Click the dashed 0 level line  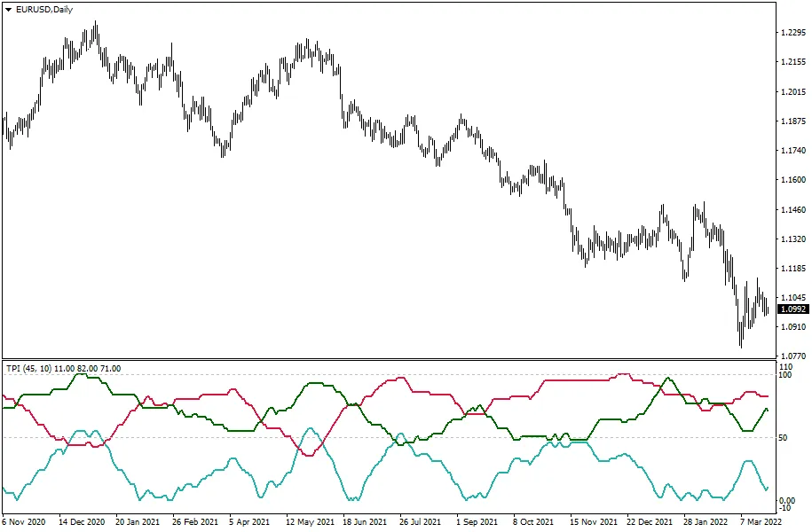click(x=532, y=498)
